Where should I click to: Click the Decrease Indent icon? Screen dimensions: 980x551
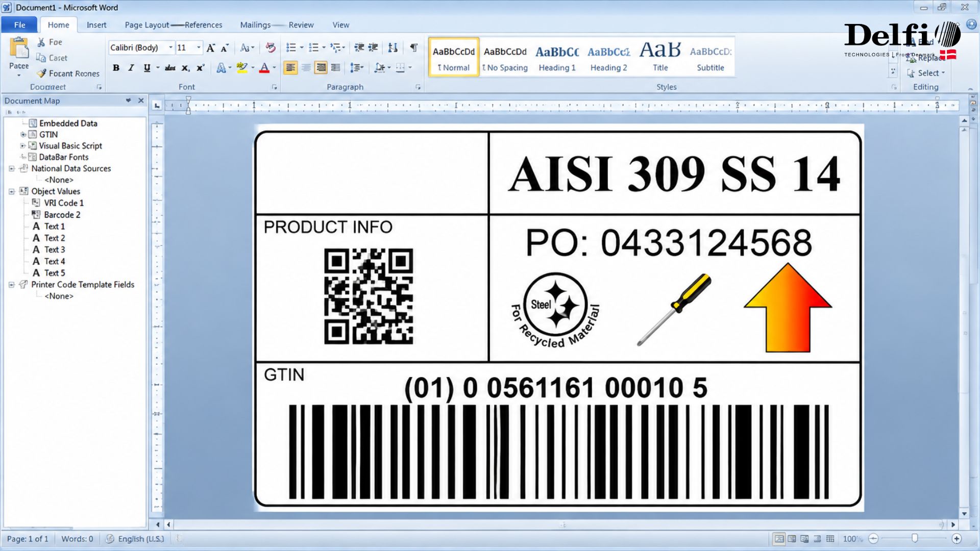coord(359,47)
